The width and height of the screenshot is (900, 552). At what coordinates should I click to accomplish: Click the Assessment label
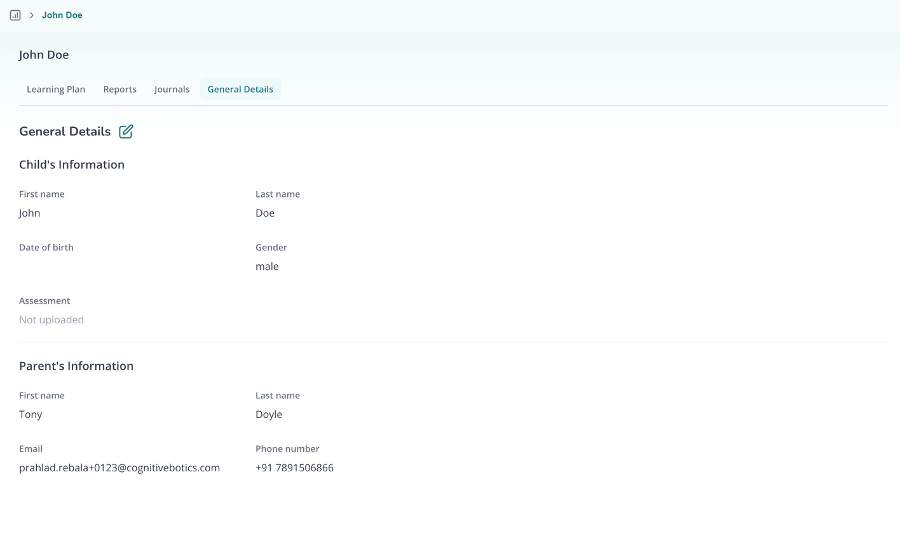tap(45, 301)
